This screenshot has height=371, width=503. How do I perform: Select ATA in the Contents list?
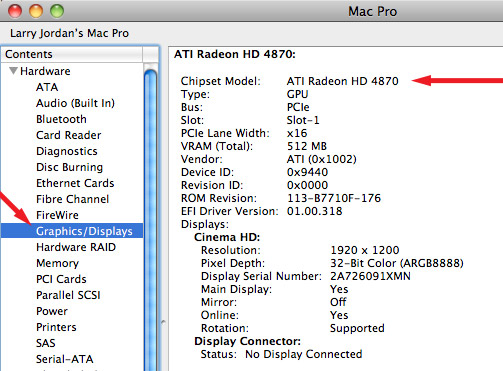(x=47, y=87)
